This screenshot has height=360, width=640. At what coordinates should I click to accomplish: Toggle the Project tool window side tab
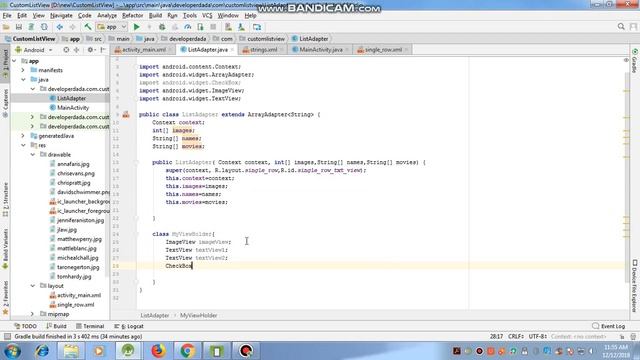pyautogui.click(x=5, y=64)
